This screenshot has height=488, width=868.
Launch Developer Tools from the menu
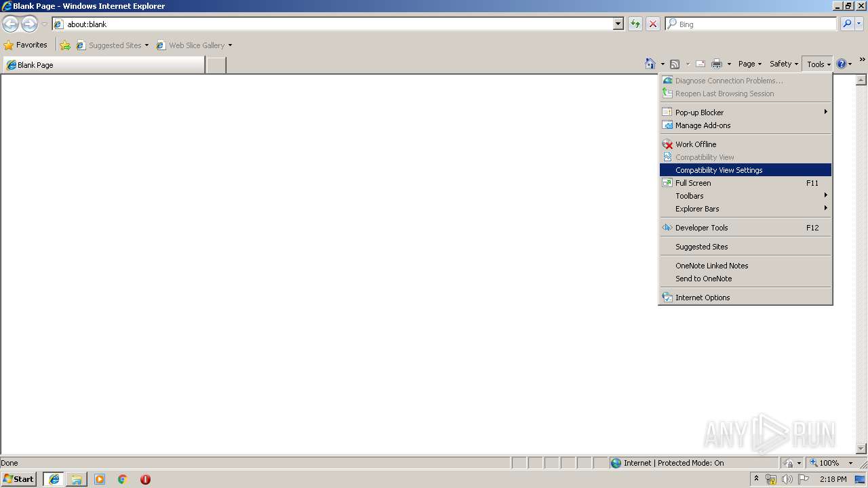click(745, 228)
